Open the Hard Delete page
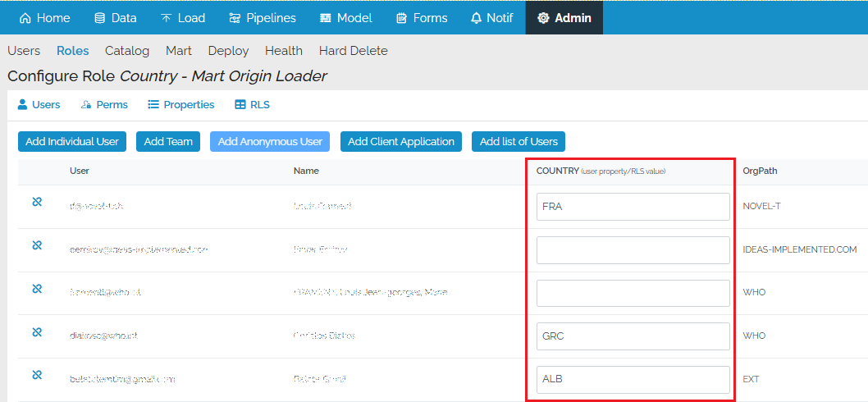Screen dimensions: 868x402 [353, 51]
